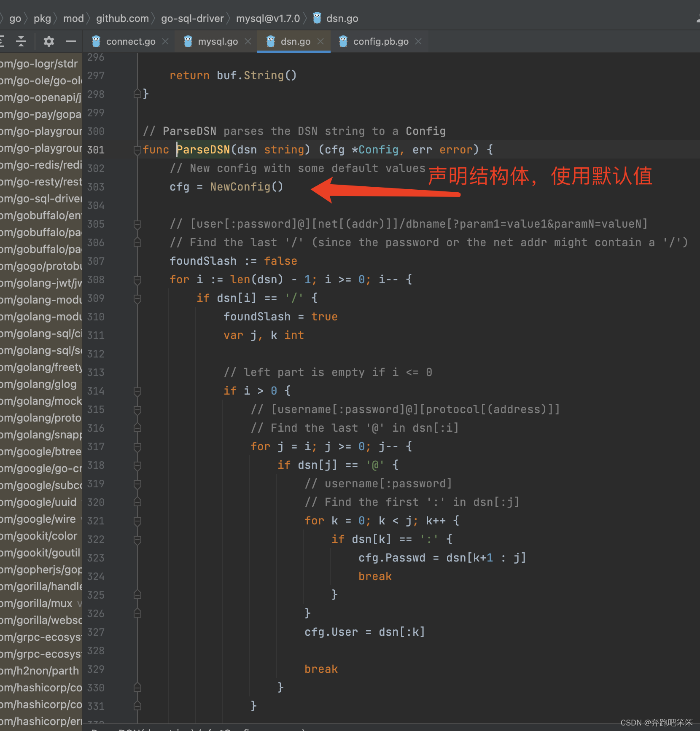Click the 'go-sql-driver' breadcrumb segment

coord(192,18)
